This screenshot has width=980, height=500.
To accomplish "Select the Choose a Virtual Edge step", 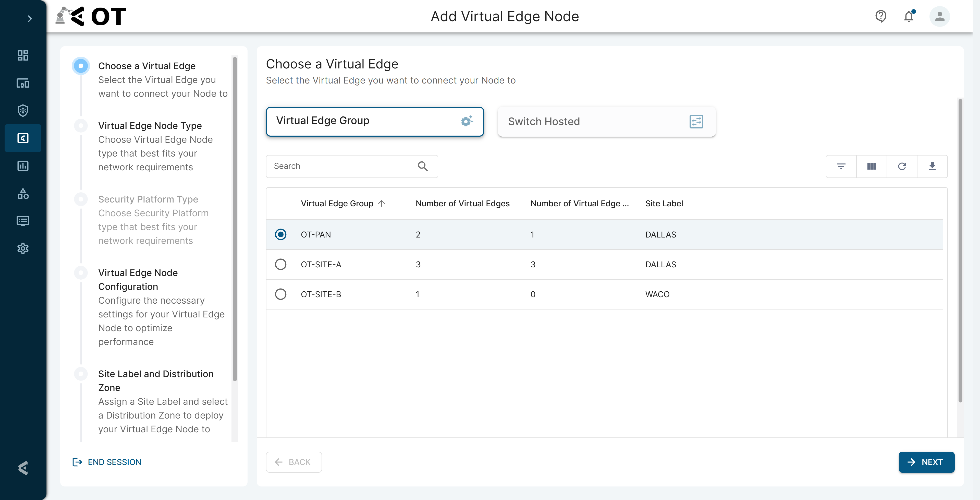I will (x=147, y=66).
